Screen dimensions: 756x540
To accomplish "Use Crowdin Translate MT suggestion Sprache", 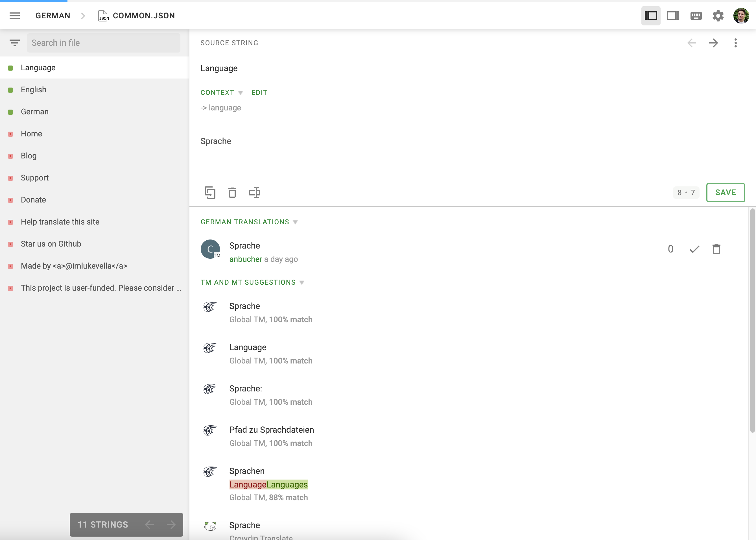I will (244, 525).
